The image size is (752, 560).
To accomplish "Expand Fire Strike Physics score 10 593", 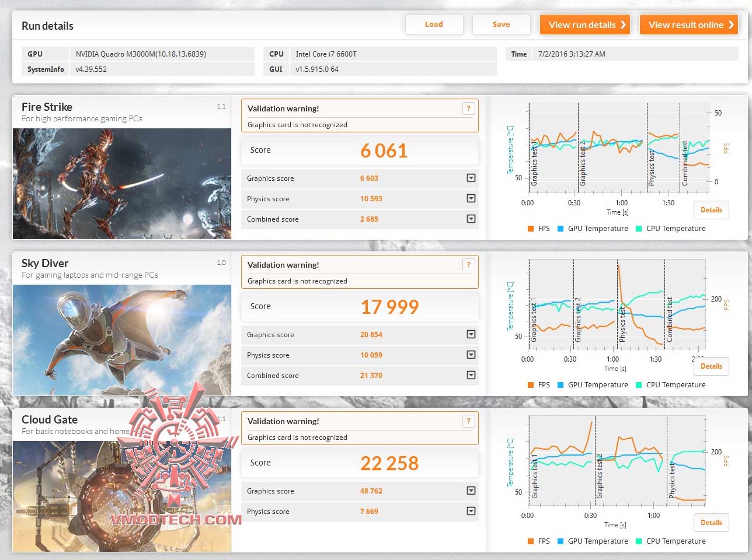I will 471,198.
